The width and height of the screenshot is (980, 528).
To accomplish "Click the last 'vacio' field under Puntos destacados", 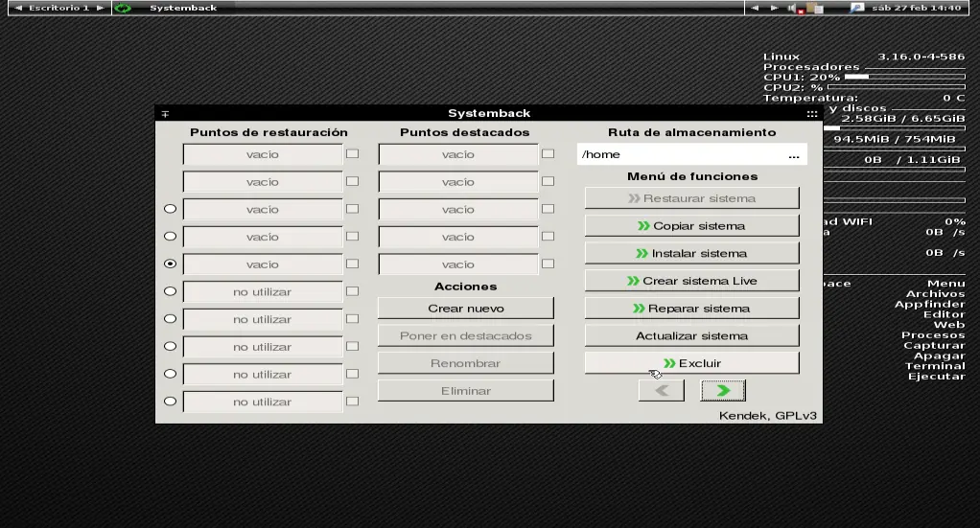I will 458,264.
